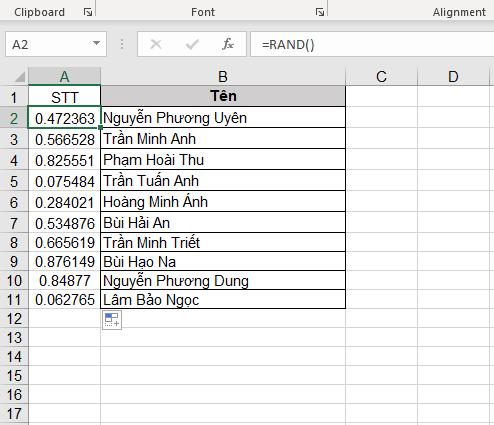The width and height of the screenshot is (494, 425).
Task: Select the Bùi Hạo Na cell
Action: [x=223, y=261]
